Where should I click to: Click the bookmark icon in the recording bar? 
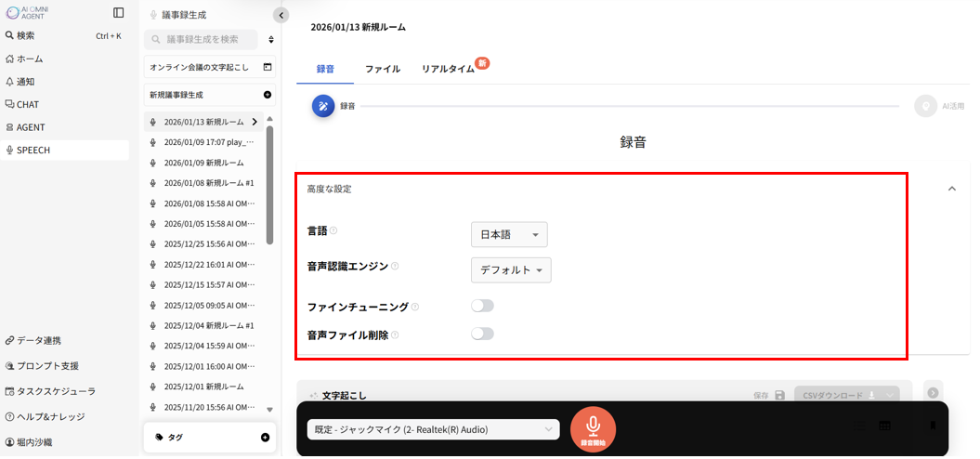933,426
